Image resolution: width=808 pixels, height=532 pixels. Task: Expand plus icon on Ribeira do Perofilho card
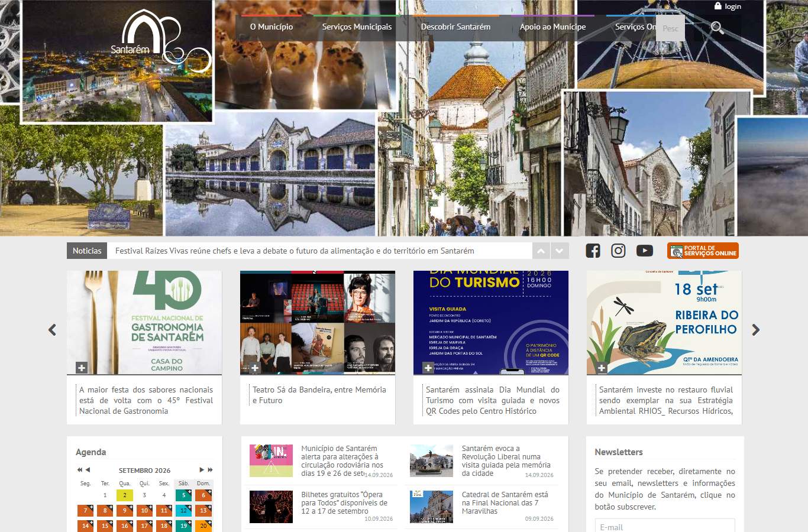pyautogui.click(x=602, y=368)
